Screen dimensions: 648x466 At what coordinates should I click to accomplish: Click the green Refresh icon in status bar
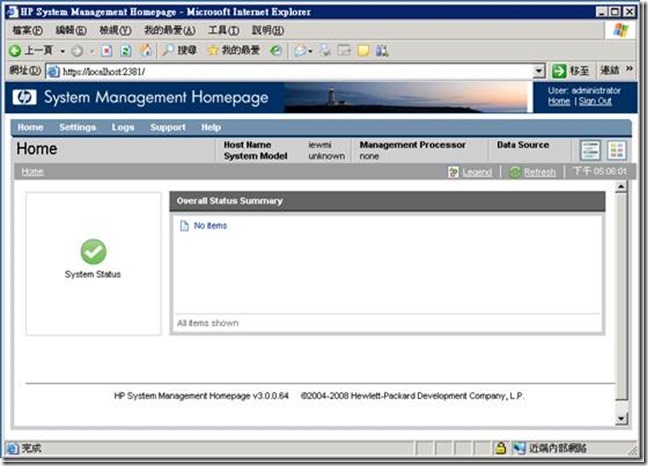pos(515,172)
